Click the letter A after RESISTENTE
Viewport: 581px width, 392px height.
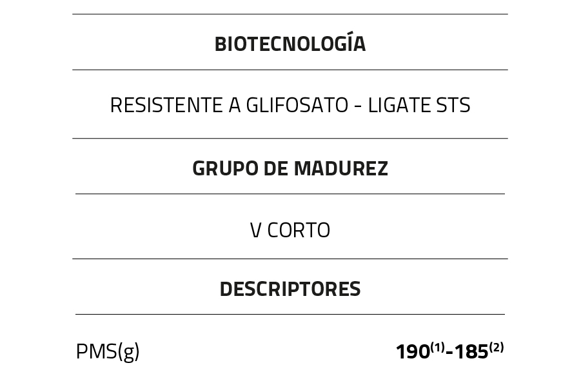(234, 105)
